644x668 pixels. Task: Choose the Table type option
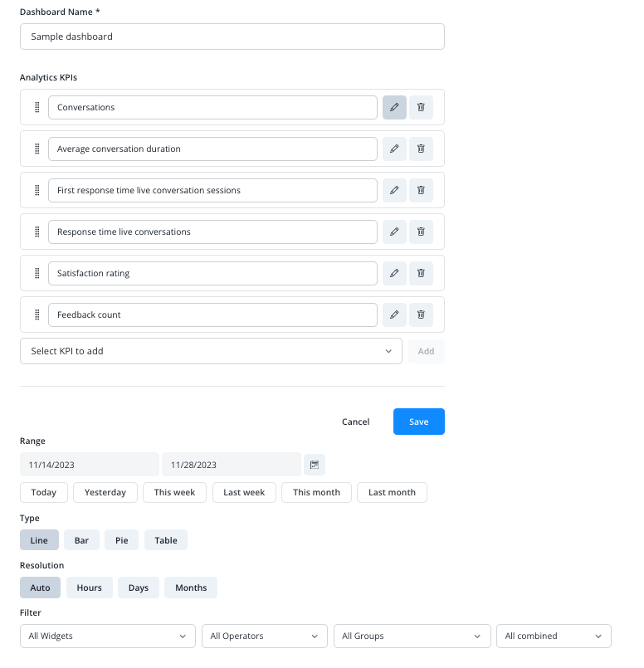(166, 540)
